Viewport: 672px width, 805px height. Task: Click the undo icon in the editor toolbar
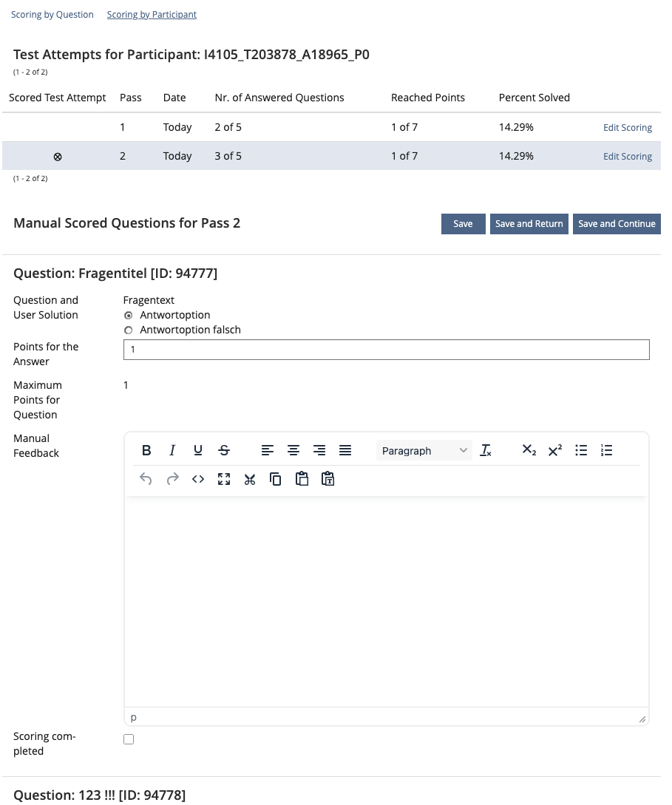(x=146, y=478)
